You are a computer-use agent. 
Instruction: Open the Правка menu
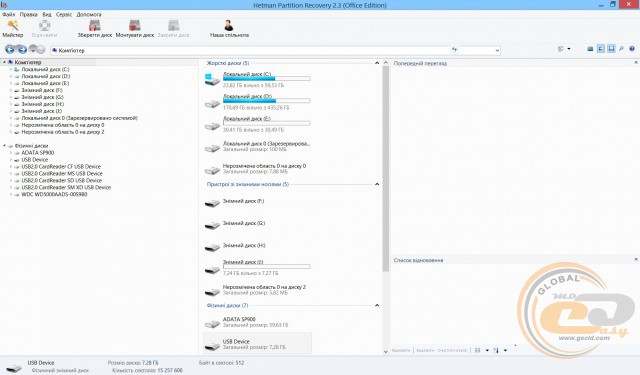point(29,14)
